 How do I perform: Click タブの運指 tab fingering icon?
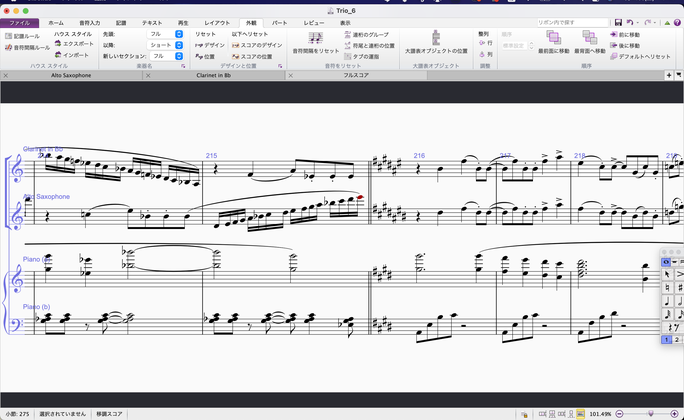(x=348, y=56)
